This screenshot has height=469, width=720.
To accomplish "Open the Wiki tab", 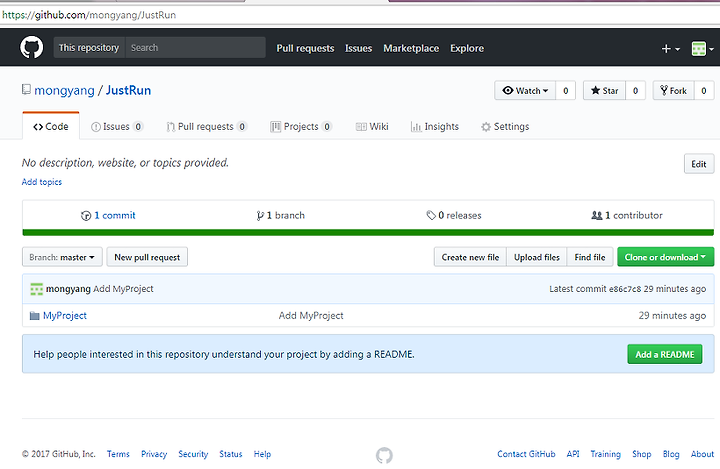I will (x=372, y=126).
